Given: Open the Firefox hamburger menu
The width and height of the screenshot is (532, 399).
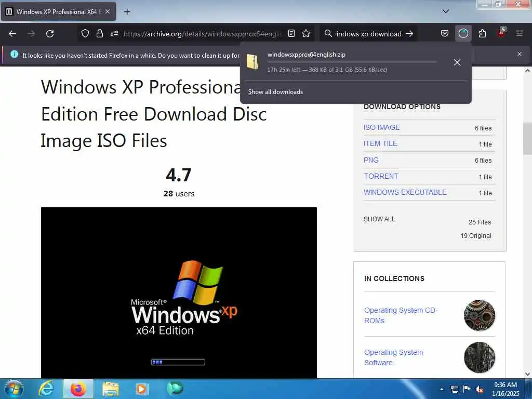Looking at the screenshot, I should 519,33.
